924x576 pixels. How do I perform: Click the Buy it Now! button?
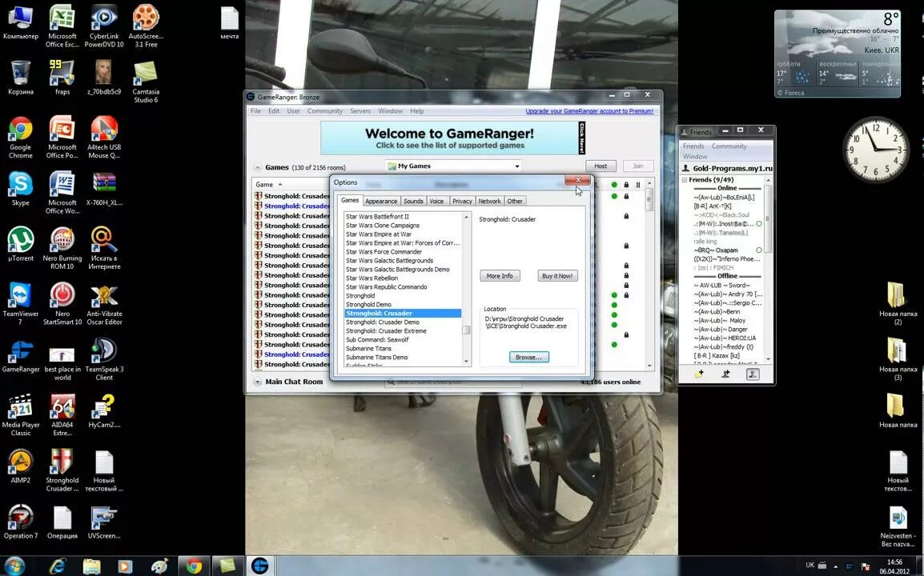[556, 276]
